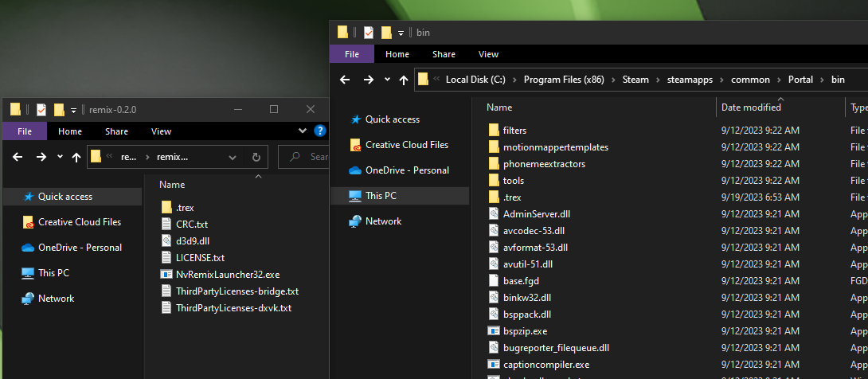Open NvRemixLauncher32.exe in remix folder
This screenshot has width=868, height=379.
point(227,274)
